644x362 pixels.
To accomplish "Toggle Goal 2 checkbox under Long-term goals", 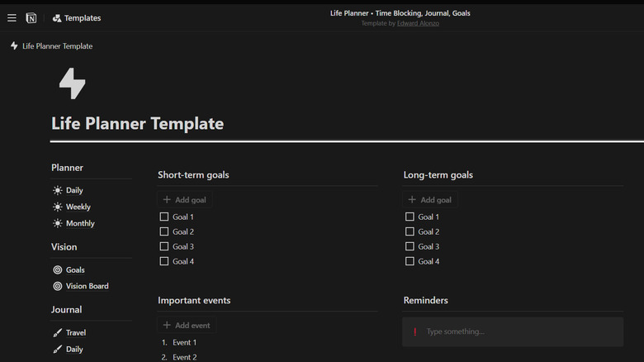I will (x=410, y=231).
